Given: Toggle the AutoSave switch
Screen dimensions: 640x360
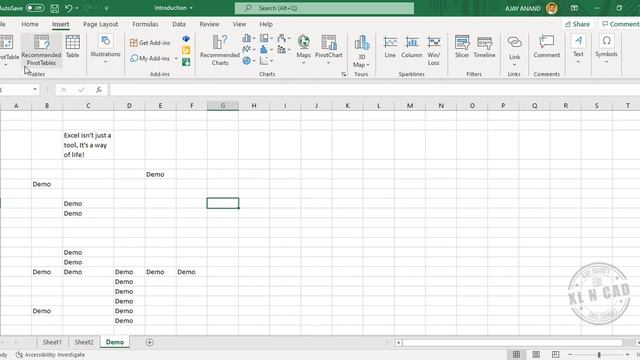Looking at the screenshot, I should 35,8.
